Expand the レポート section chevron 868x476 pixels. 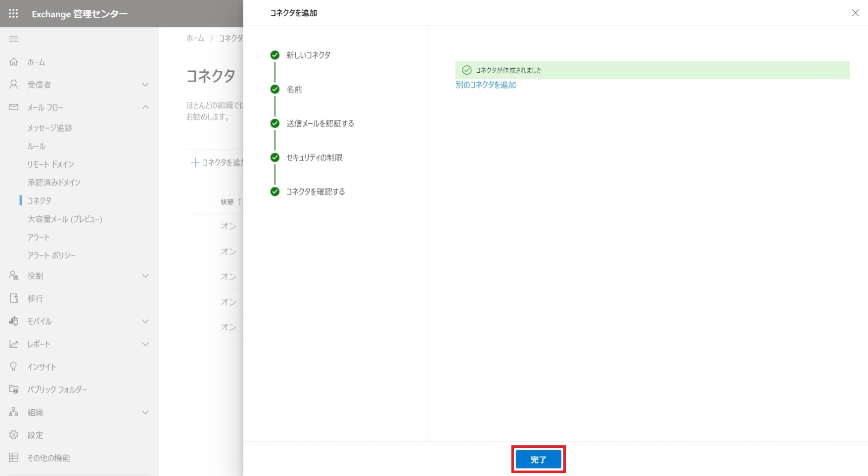click(x=145, y=344)
